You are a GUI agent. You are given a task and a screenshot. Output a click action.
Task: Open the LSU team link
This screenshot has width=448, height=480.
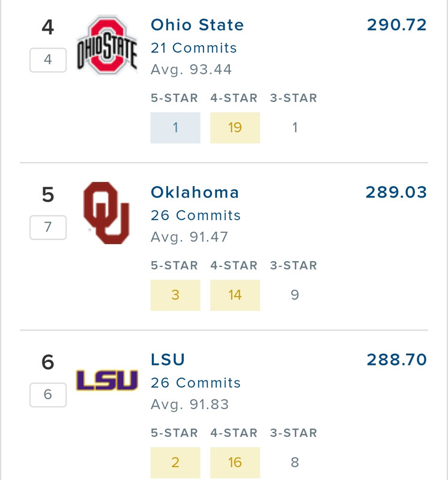pos(168,360)
